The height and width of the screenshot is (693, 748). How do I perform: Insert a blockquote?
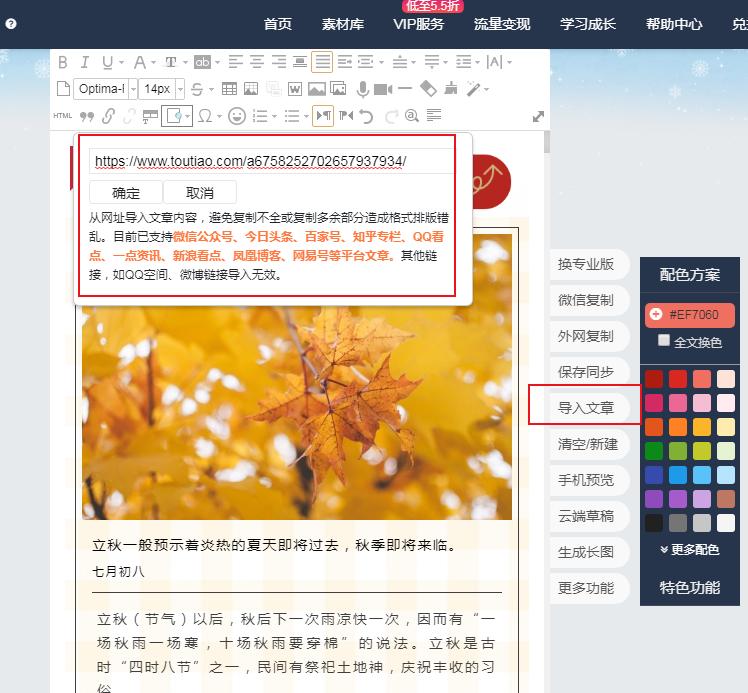(x=86, y=116)
